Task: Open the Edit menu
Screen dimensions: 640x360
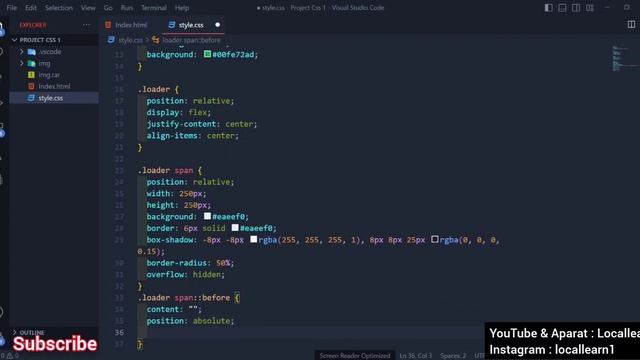Action: (31, 8)
